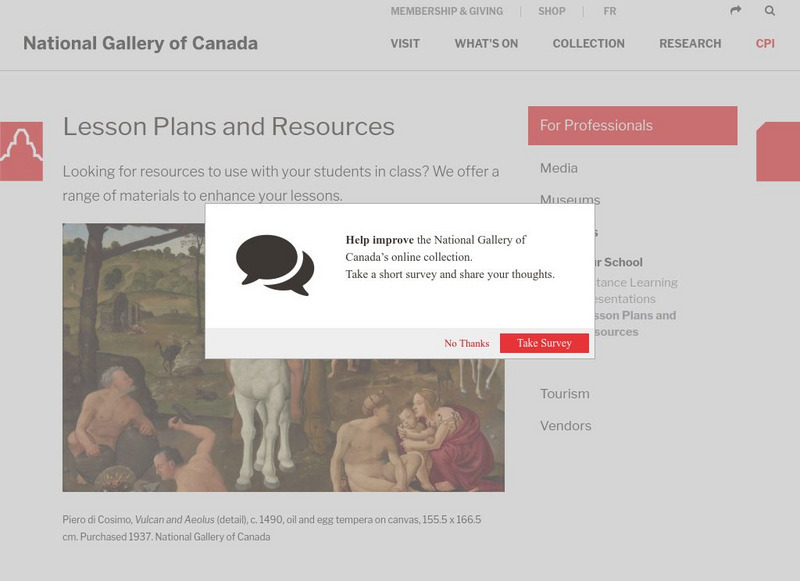The image size is (800, 581).
Task: Open the VISIT menu
Action: (405, 44)
